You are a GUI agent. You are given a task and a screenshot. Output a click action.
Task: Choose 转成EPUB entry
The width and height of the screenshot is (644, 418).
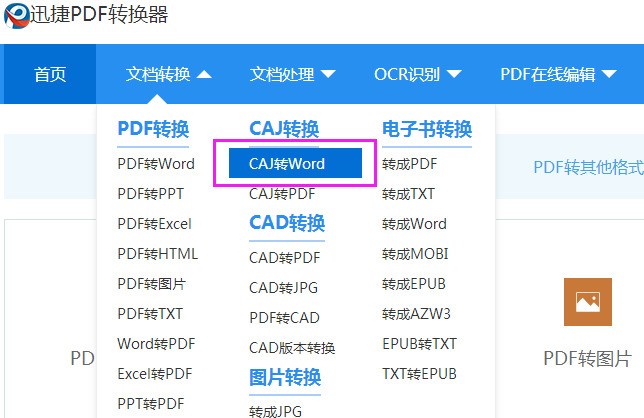[414, 284]
